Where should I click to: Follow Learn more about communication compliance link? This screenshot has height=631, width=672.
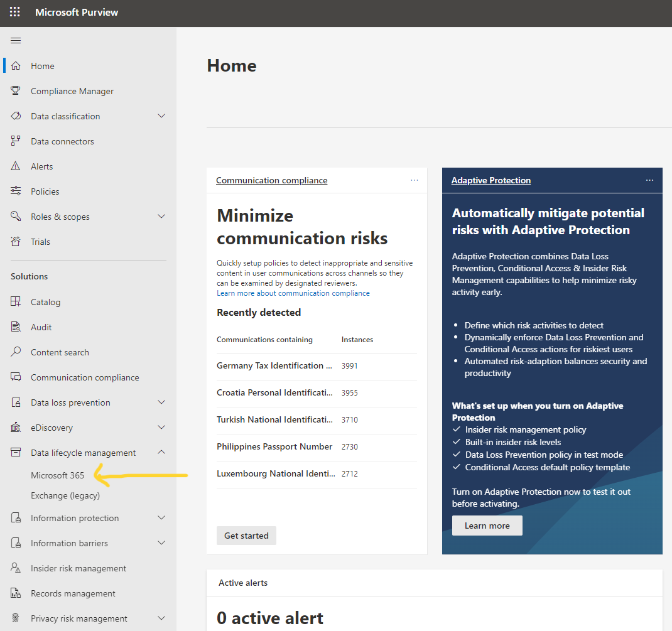click(x=293, y=293)
